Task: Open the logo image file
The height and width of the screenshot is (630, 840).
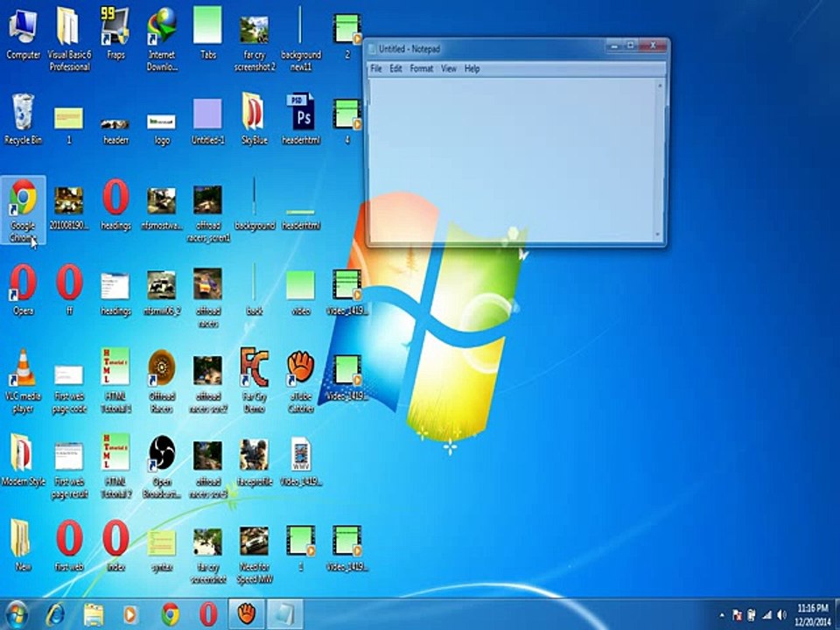Action: pos(162,128)
